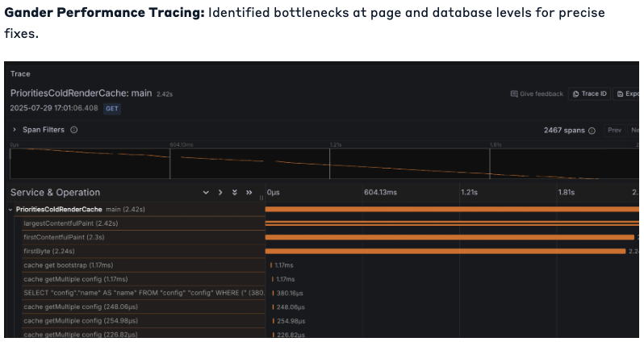Screen dimensions: 644x346
Task: Click the column resize handle by 0µs
Action: [x=261, y=198]
